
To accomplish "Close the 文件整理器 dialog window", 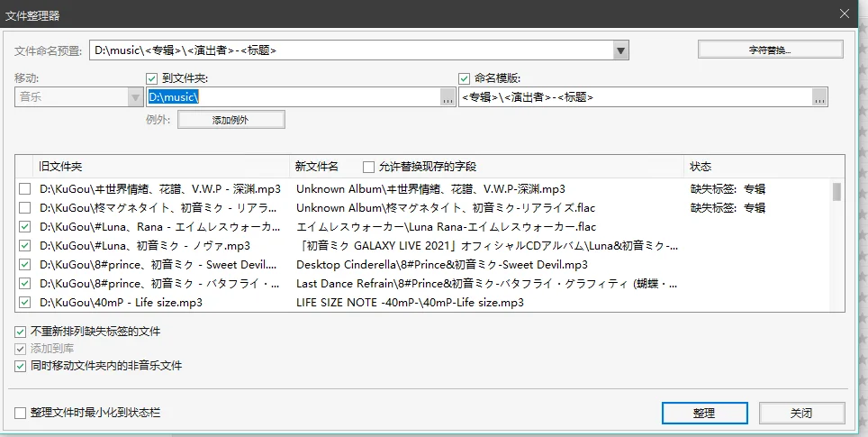I will point(845,14).
